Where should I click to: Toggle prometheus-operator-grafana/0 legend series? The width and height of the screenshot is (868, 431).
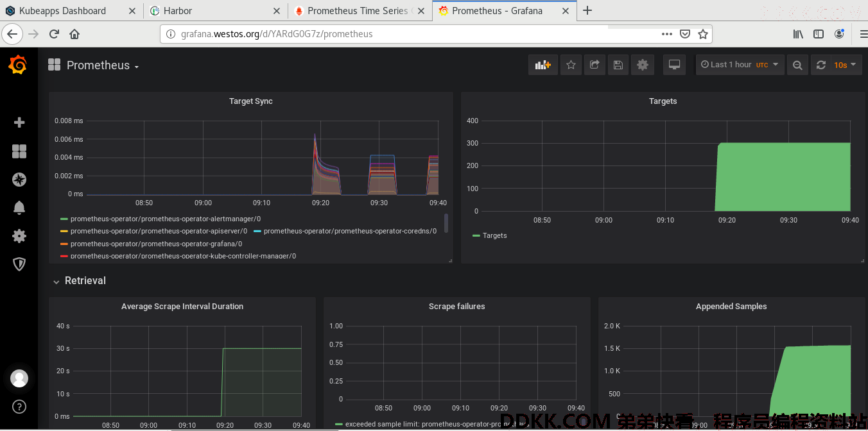(156, 244)
